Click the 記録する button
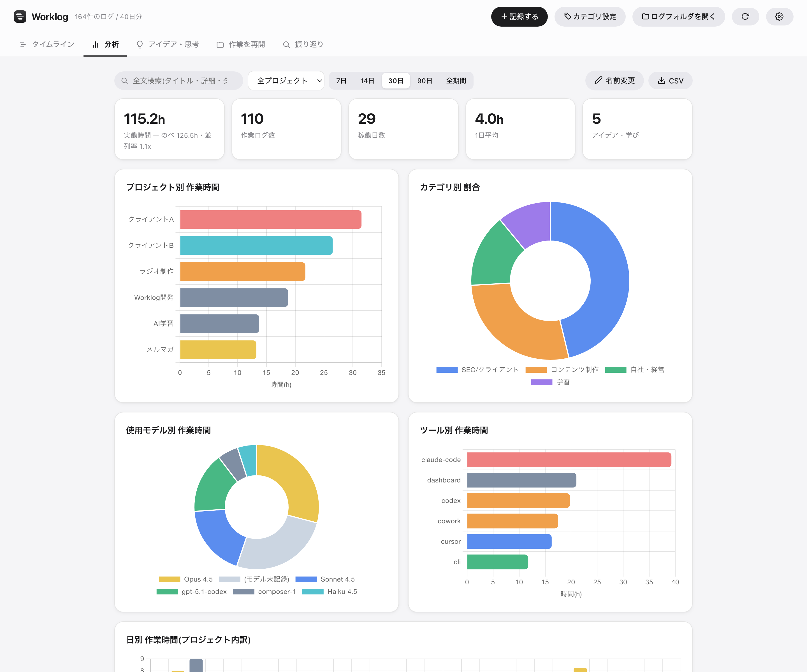The image size is (807, 672). [519, 17]
